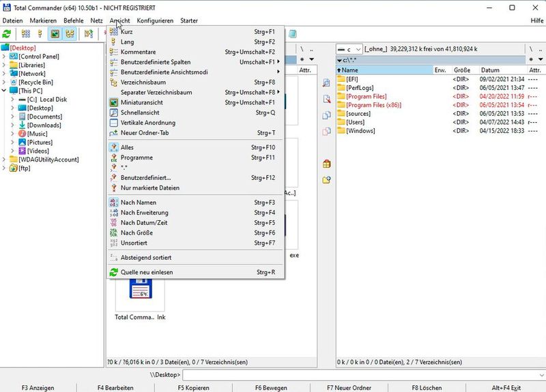Open the drive c dropdown in right panel
Viewport: 546px width, 392px height.
coord(349,49)
